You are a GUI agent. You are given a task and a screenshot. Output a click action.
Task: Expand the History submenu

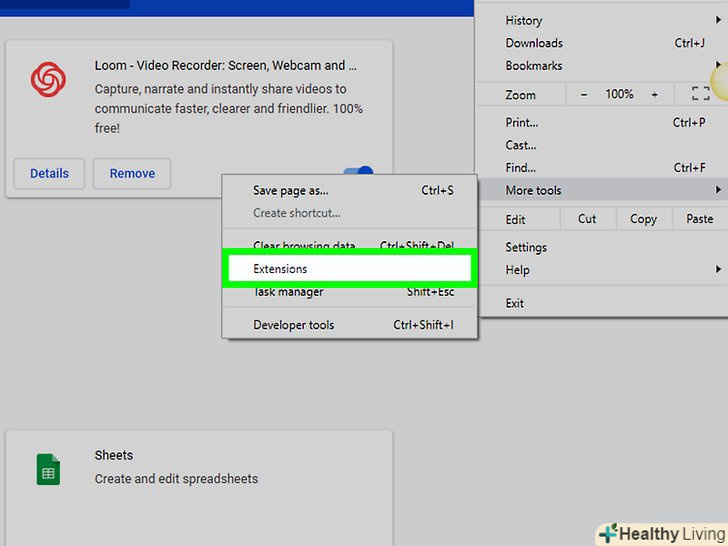(x=602, y=20)
